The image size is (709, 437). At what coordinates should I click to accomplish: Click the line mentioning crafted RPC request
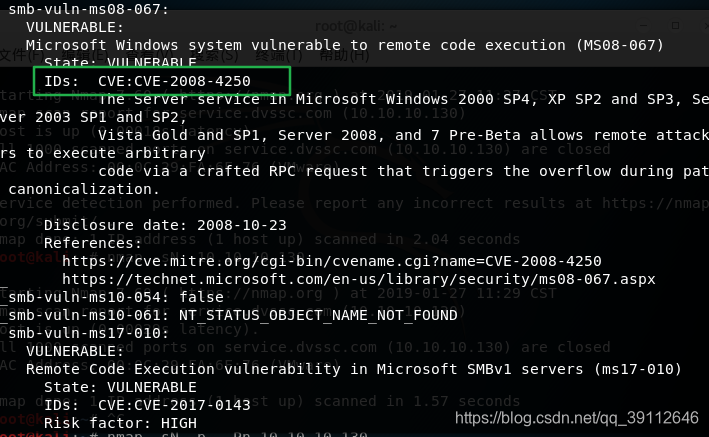pos(403,171)
